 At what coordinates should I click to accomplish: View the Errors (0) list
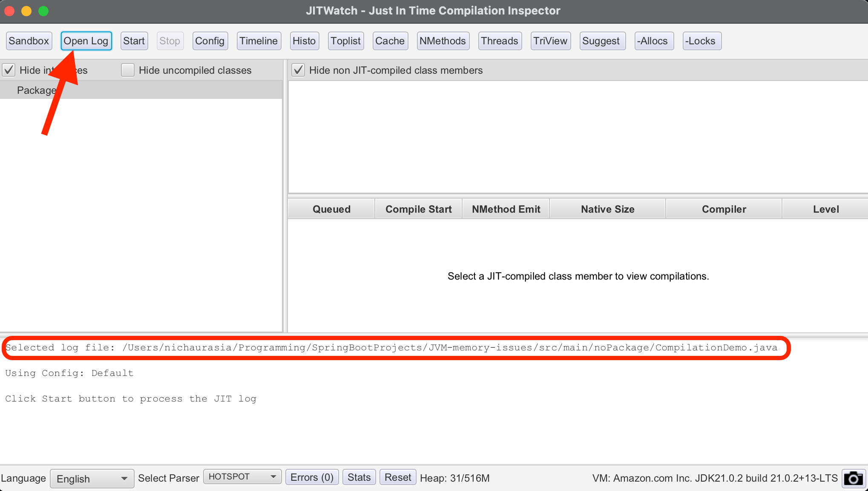(x=312, y=477)
